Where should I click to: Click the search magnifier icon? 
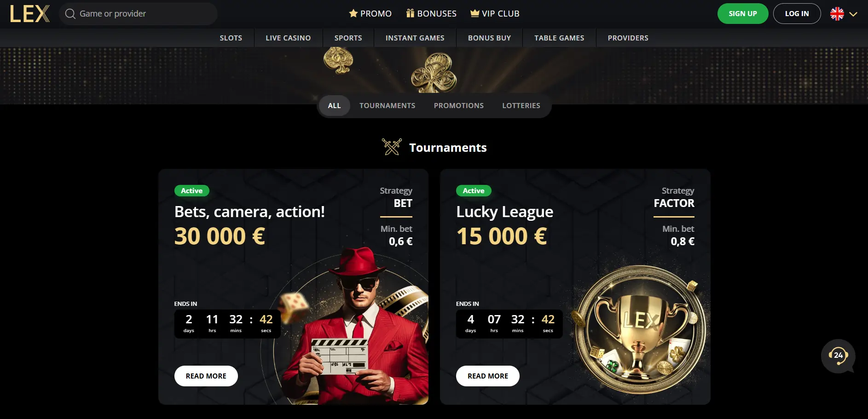pyautogui.click(x=70, y=14)
